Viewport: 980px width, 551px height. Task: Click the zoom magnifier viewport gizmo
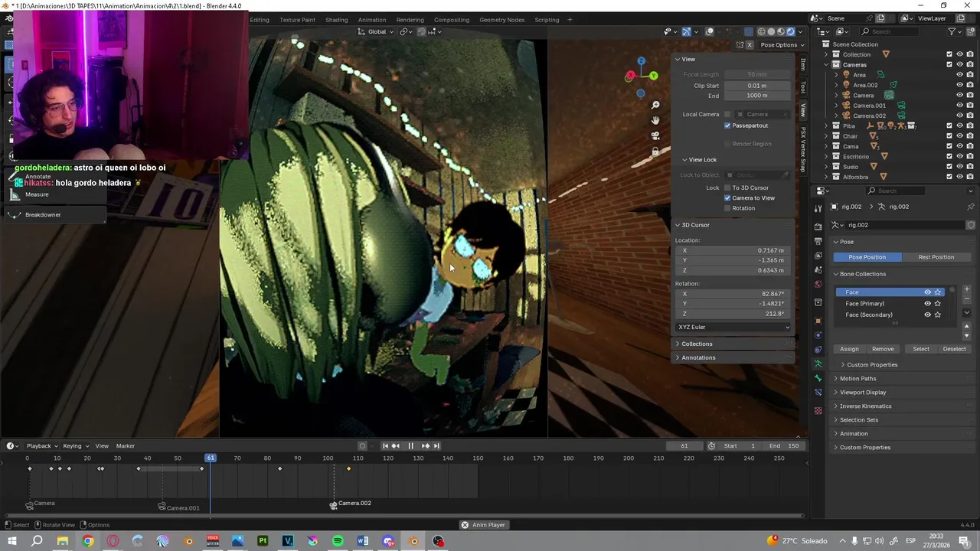[x=655, y=105]
